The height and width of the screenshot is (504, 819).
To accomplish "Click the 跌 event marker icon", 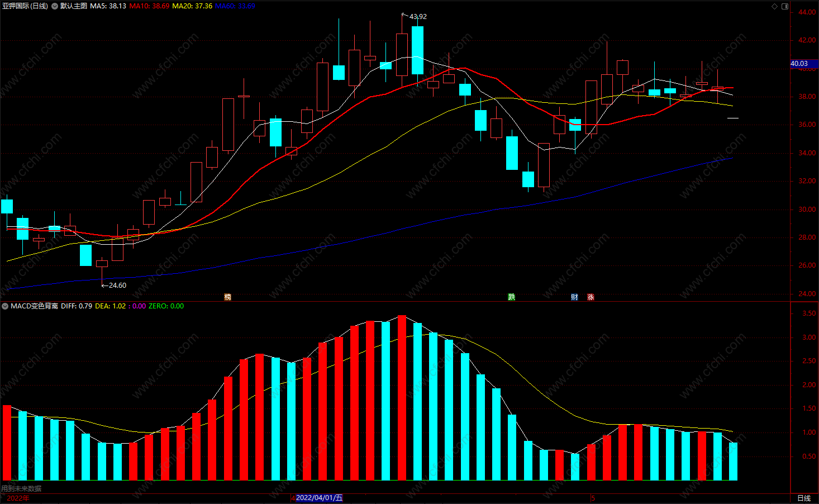I will (511, 297).
